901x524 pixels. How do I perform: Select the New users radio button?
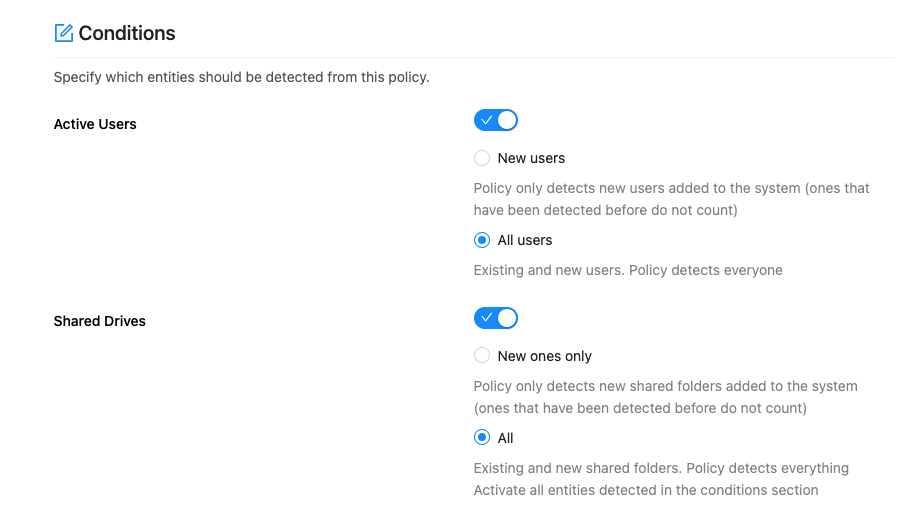coord(482,158)
